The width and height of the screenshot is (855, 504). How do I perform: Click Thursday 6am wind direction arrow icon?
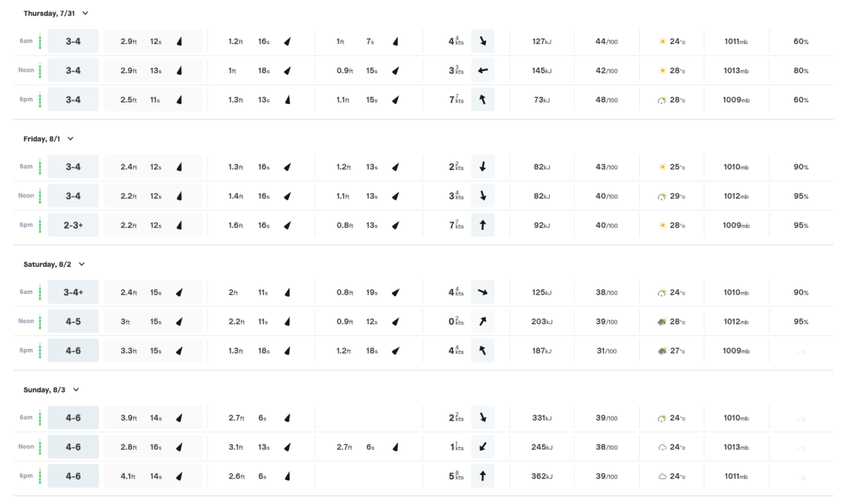click(x=482, y=41)
